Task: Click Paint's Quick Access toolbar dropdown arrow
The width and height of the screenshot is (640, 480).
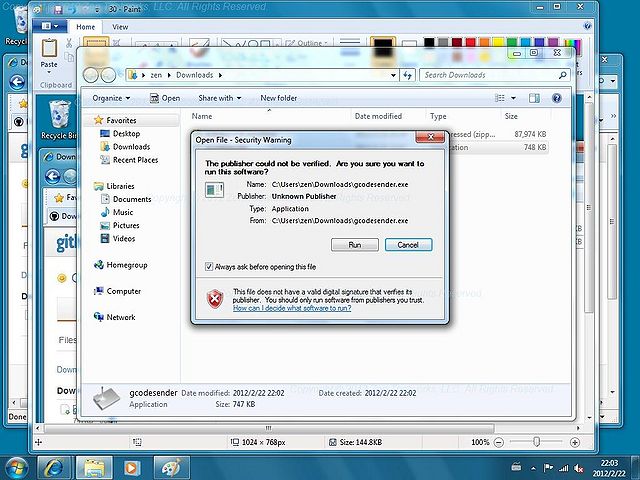Action: click(x=97, y=9)
